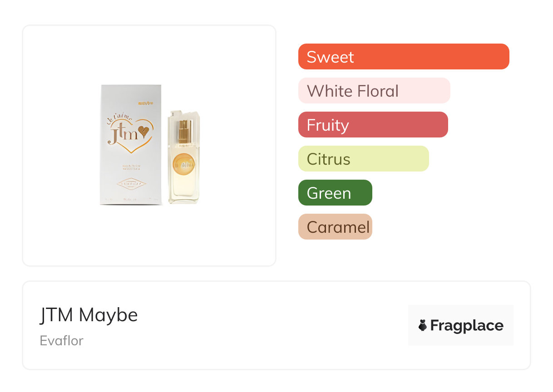This screenshot has height=392, width=553.
Task: Click the Fragplace wordmark text
Action: click(467, 325)
